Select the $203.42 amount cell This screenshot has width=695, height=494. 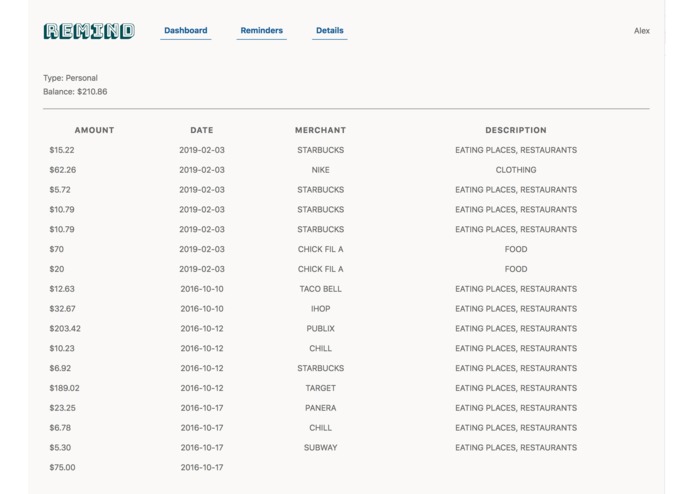[x=65, y=329]
